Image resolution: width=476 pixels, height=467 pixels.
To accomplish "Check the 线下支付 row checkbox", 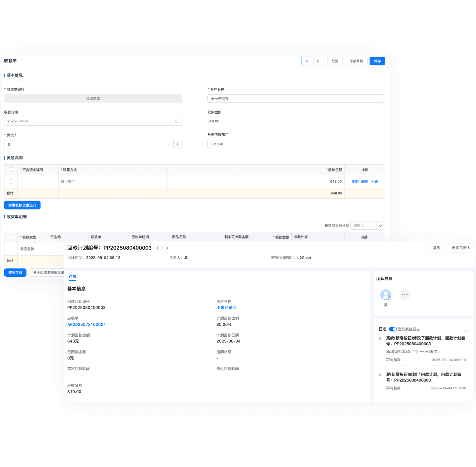I will pos(11,182).
